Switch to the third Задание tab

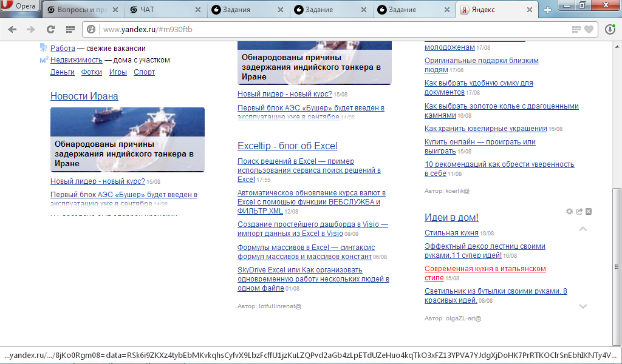point(415,10)
